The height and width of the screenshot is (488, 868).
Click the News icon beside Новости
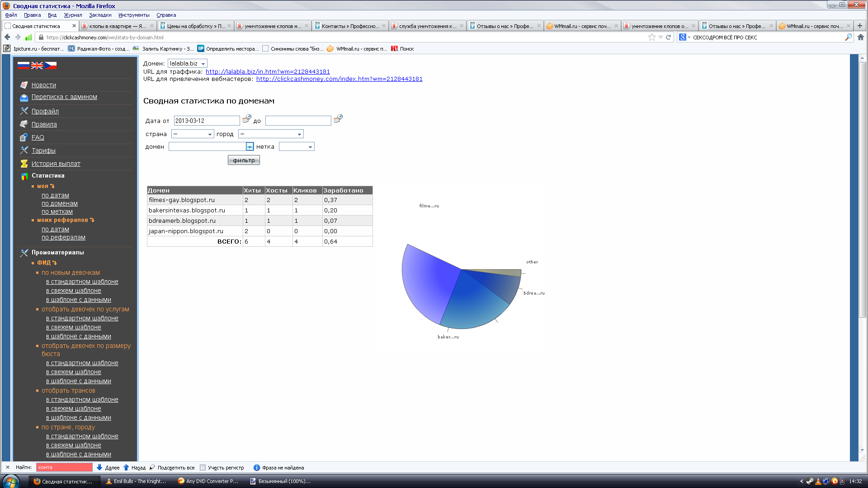[24, 85]
